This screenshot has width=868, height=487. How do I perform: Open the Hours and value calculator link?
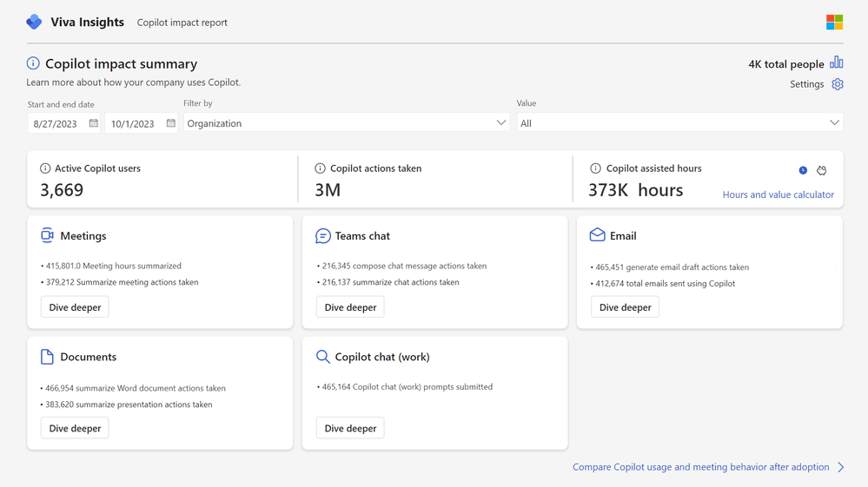(x=778, y=194)
